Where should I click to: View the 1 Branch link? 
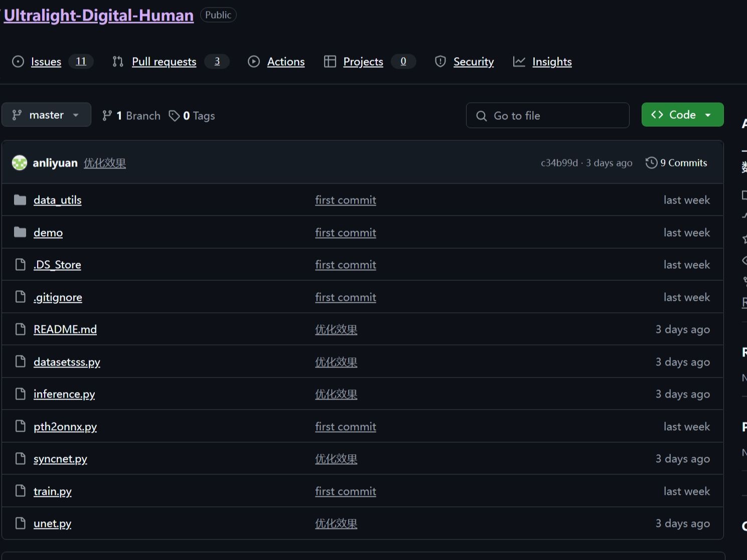[131, 116]
